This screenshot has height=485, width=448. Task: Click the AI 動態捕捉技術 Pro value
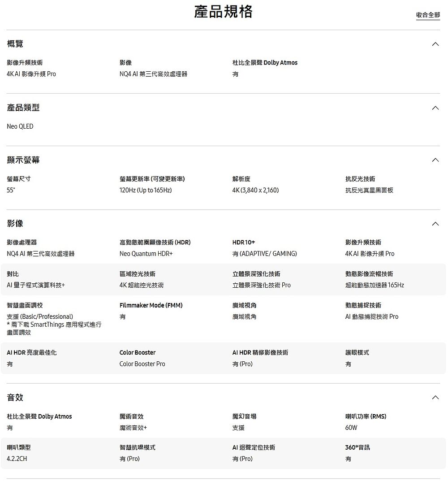[x=372, y=317]
